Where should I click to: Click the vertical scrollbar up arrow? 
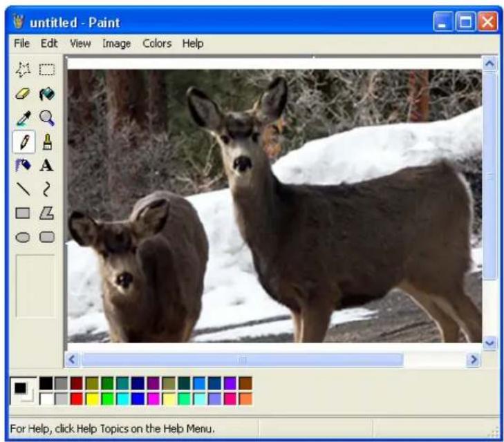coord(489,64)
